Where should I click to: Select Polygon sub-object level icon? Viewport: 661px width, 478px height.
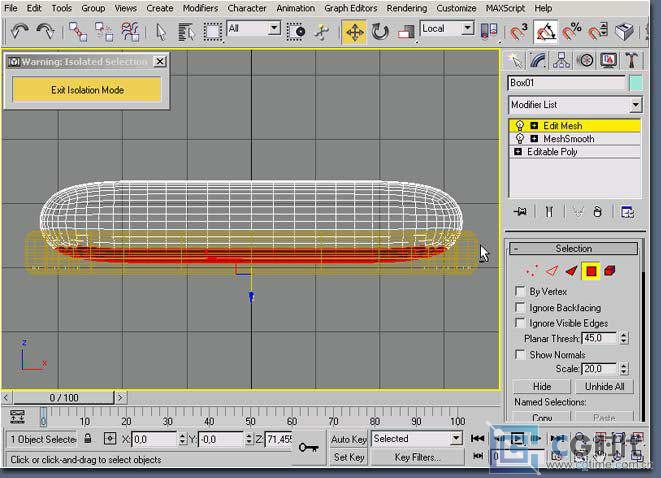(x=591, y=271)
